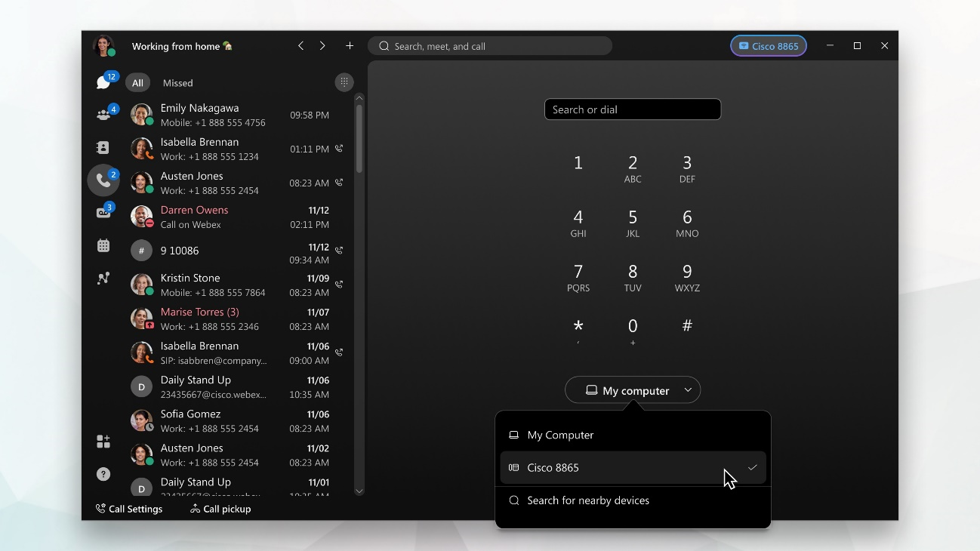Dial digit 8 TUV on keypad
This screenshot has width=980, height=551.
pyautogui.click(x=633, y=278)
